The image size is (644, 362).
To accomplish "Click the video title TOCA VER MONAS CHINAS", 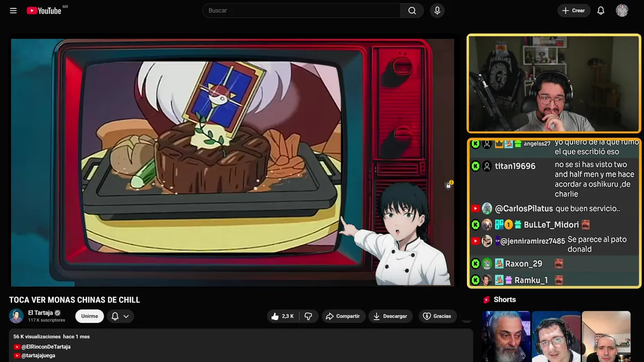I will pyautogui.click(x=74, y=300).
